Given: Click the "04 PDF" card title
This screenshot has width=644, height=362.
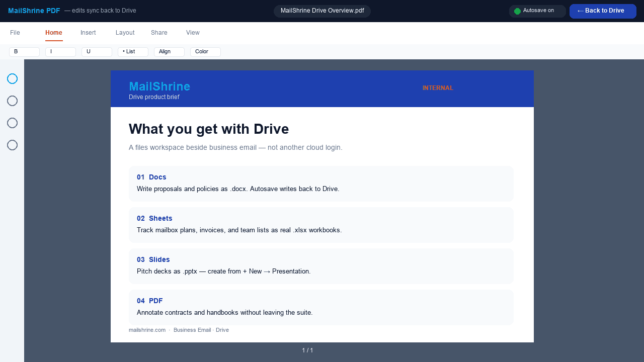Looking at the screenshot, I should (150, 301).
